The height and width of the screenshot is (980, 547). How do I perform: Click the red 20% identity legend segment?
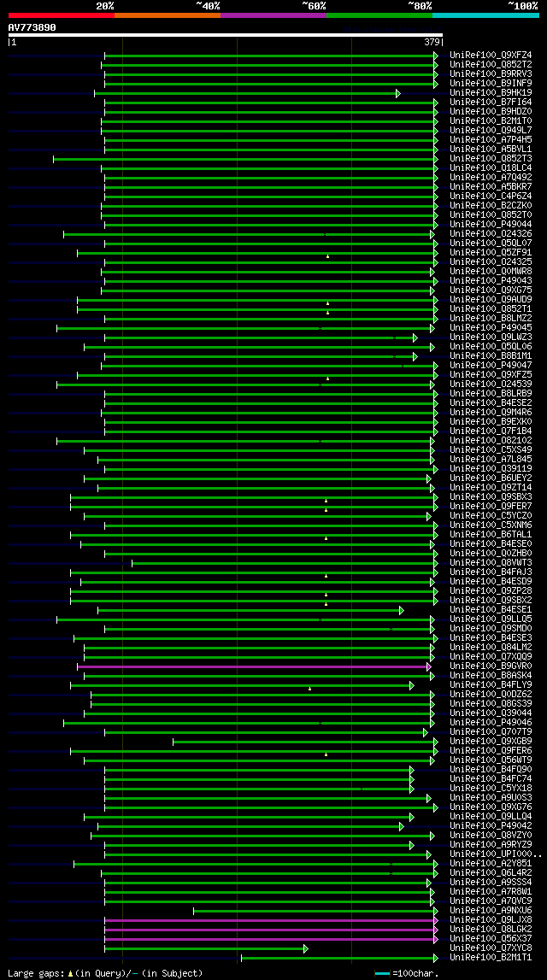(62, 15)
